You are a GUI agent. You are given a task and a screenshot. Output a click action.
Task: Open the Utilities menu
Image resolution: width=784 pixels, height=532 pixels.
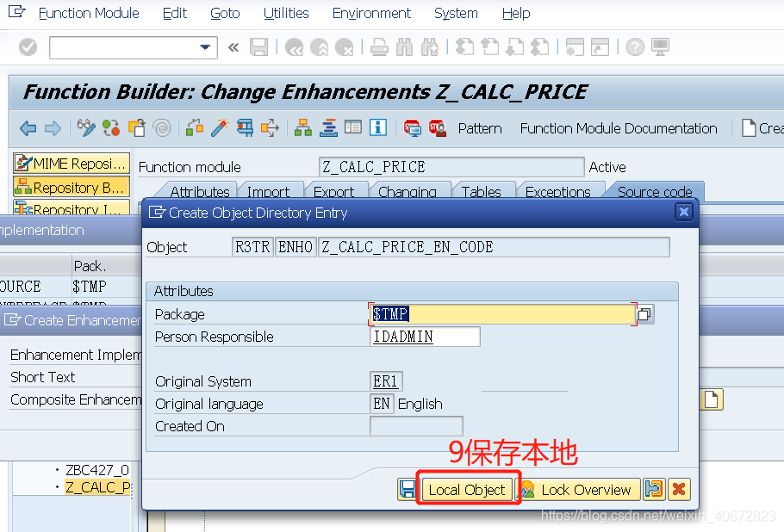[x=286, y=14]
